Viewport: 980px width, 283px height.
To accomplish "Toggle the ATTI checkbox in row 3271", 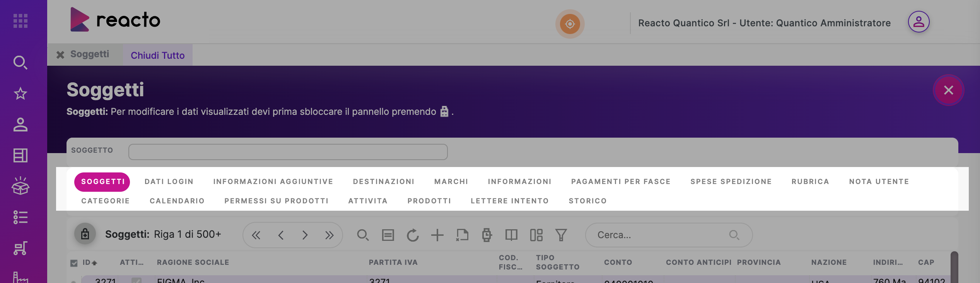I will [x=136, y=280].
